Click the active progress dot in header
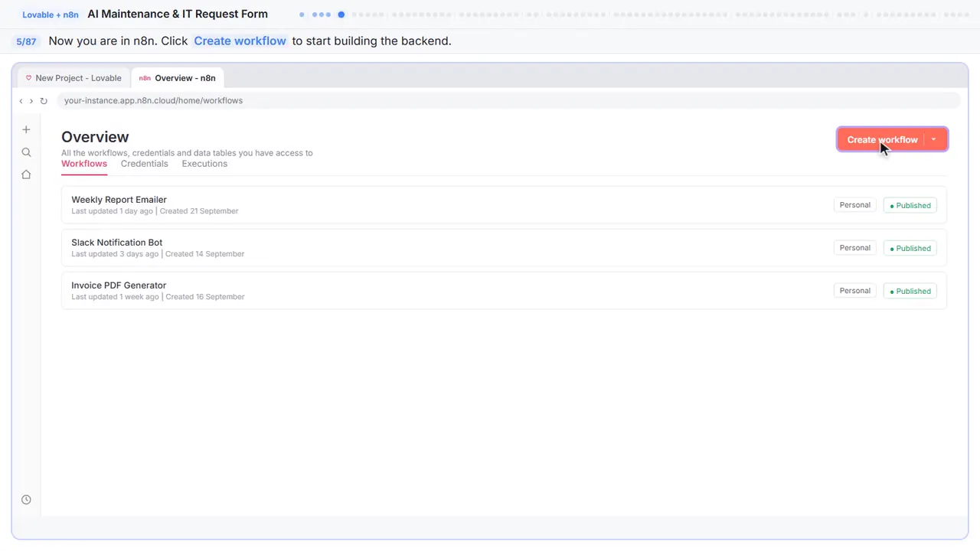Screen dimensions: 980x551 (341, 15)
